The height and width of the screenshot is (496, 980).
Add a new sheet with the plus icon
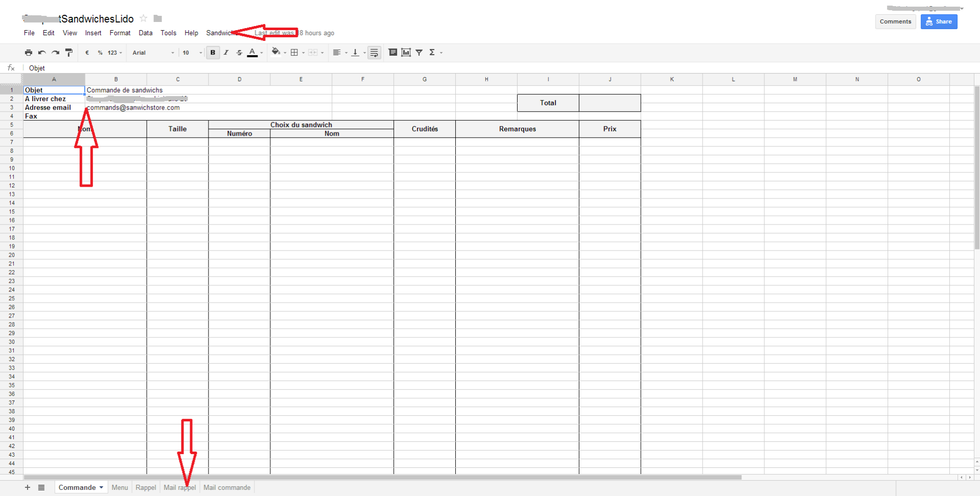[x=28, y=487]
